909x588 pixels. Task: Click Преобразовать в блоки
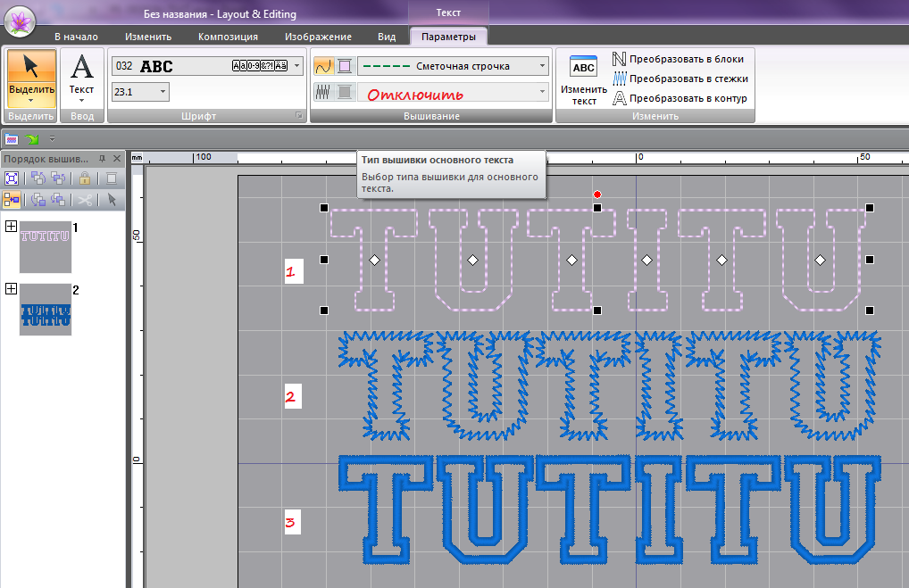pos(679,59)
